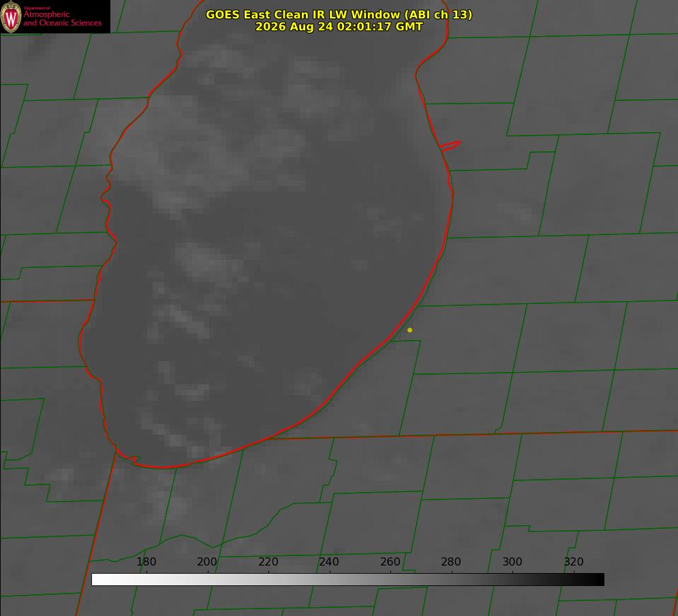Click the small red inlet on the east shoreline
The height and width of the screenshot is (616, 678).
[x=450, y=146]
